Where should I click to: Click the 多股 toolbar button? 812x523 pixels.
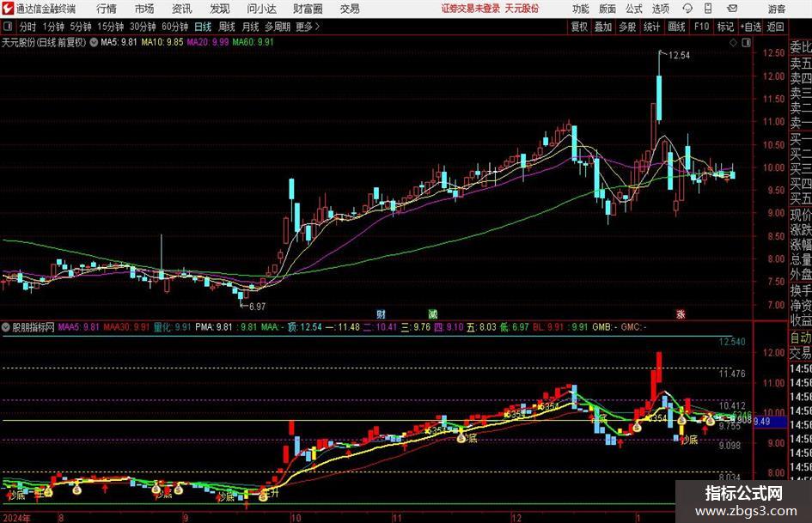(x=627, y=27)
